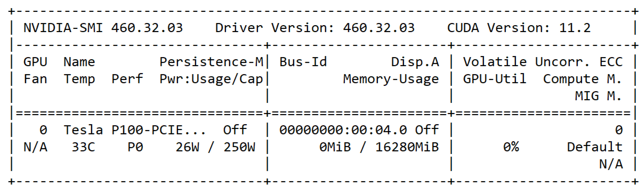Viewport: 644px width, 194px height.
Task: Click the 26W / 250W power usage
Action: (215, 147)
